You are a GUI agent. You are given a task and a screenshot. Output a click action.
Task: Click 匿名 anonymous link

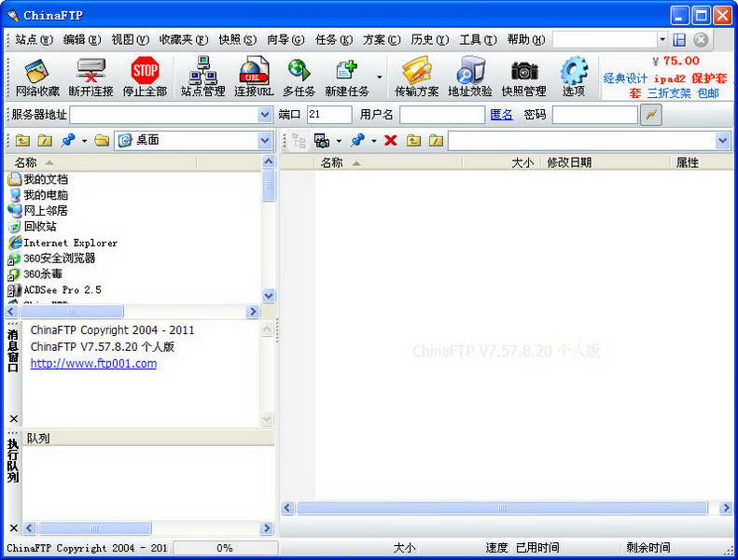501,115
